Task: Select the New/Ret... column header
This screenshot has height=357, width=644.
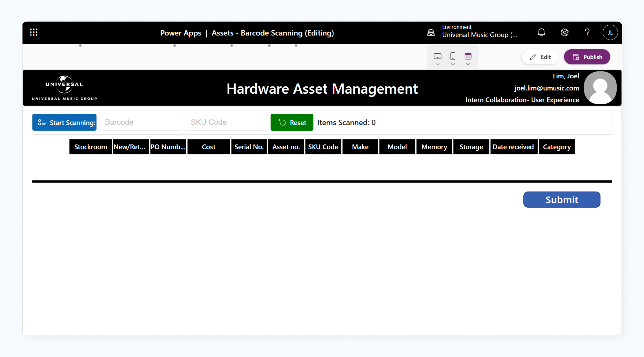Action: 131,147
